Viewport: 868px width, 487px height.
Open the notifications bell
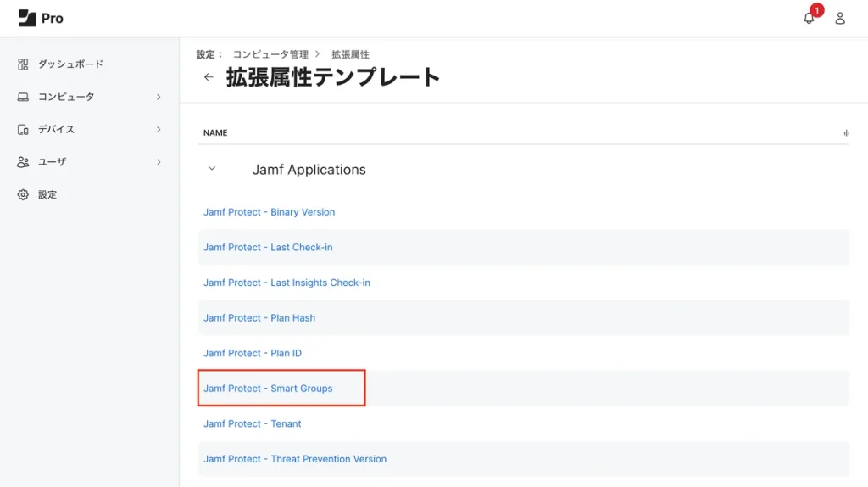pos(809,18)
